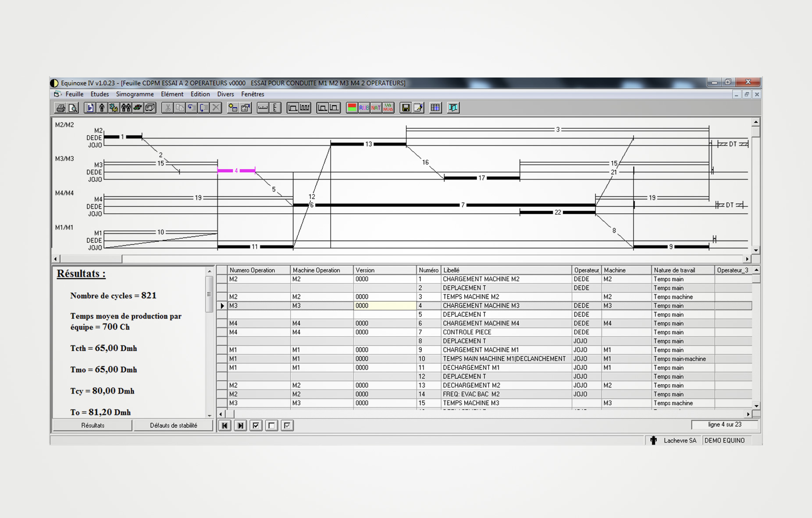This screenshot has width=812, height=518.
Task: Select the magenta task bar number 4
Action: coord(236,171)
